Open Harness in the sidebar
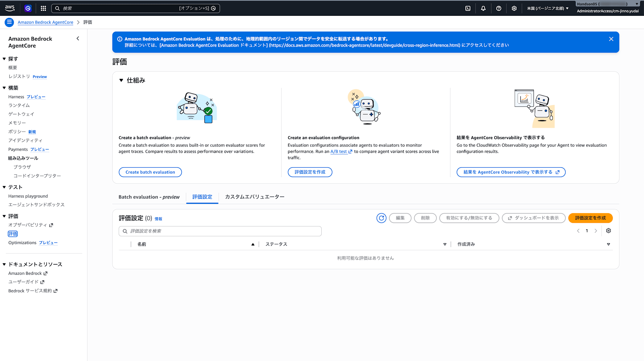Viewport: 644px width, 361px height. (x=16, y=97)
